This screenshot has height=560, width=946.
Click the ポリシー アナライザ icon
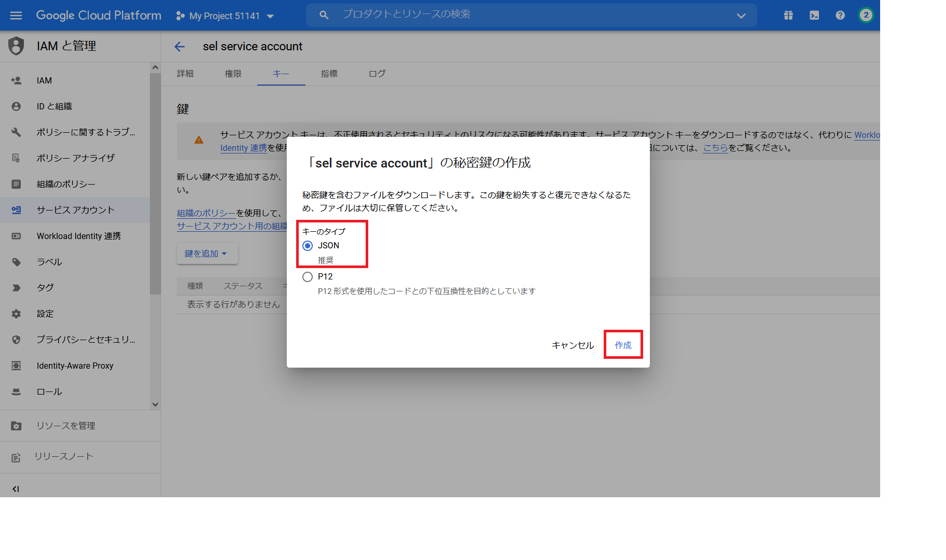[x=16, y=158]
